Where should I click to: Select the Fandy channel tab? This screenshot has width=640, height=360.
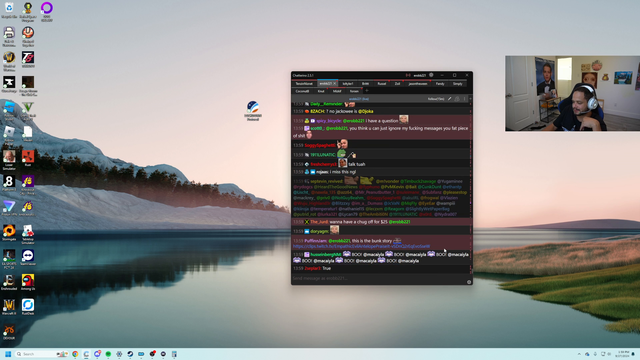click(440, 84)
